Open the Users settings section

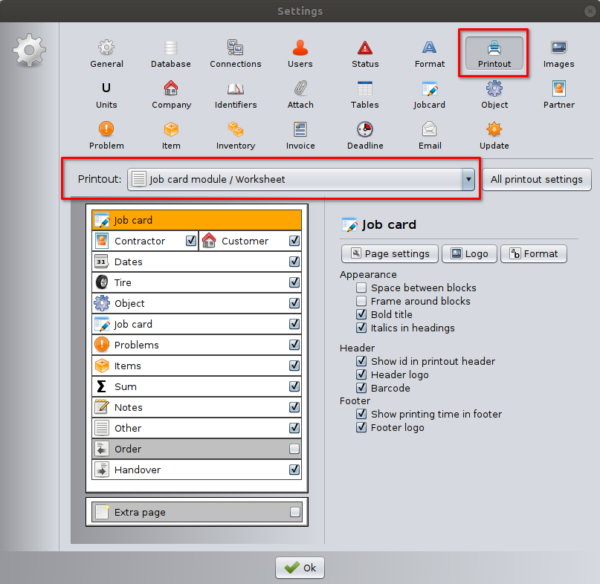[x=300, y=54]
